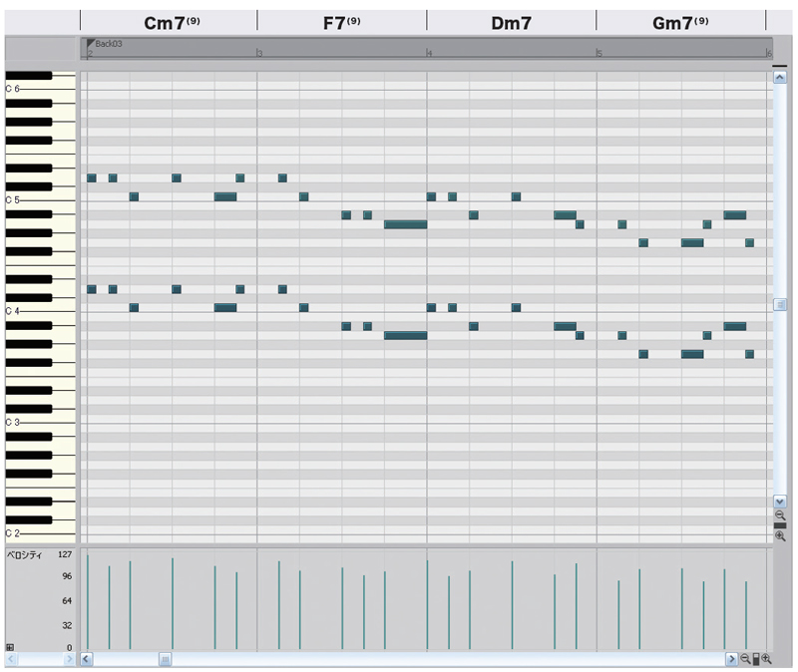Click the F7(9) chord label

(341, 23)
